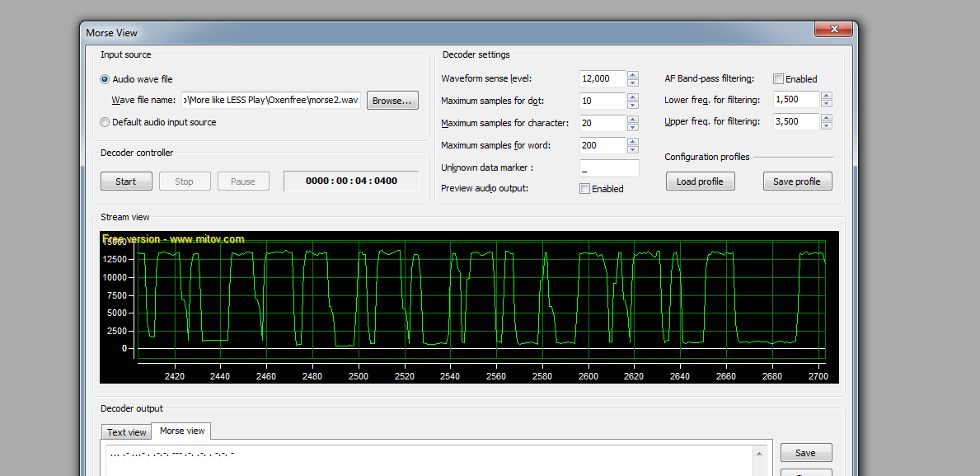Click the Maximum samples for dot field
This screenshot has height=476, width=980.
pyautogui.click(x=603, y=101)
